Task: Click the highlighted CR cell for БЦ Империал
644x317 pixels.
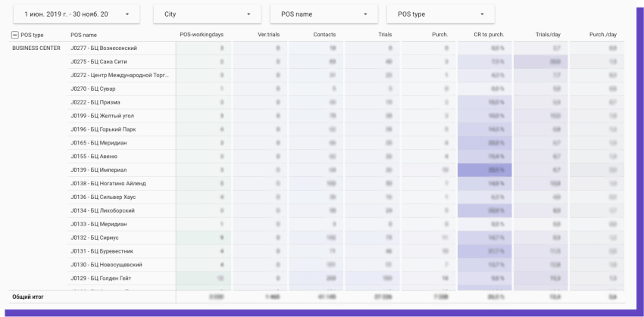Action: [x=486, y=169]
